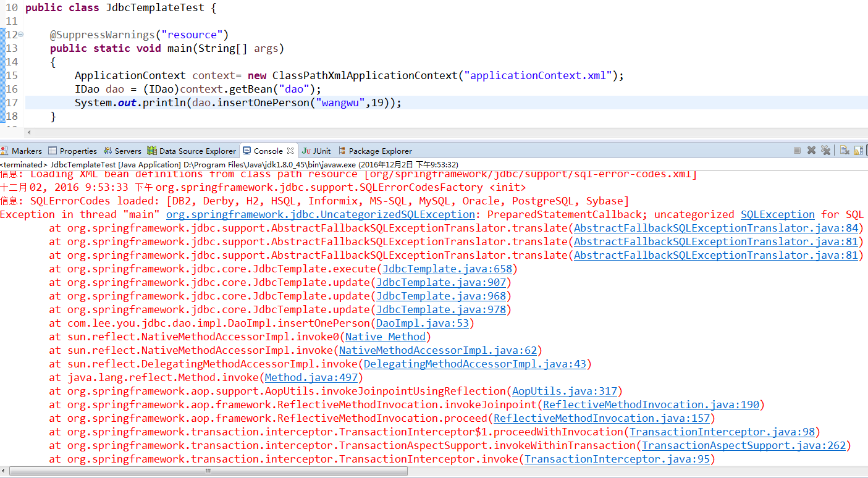This screenshot has width=868, height=478.
Task: Click the insertOnePerson call in line 17
Action: [263, 103]
